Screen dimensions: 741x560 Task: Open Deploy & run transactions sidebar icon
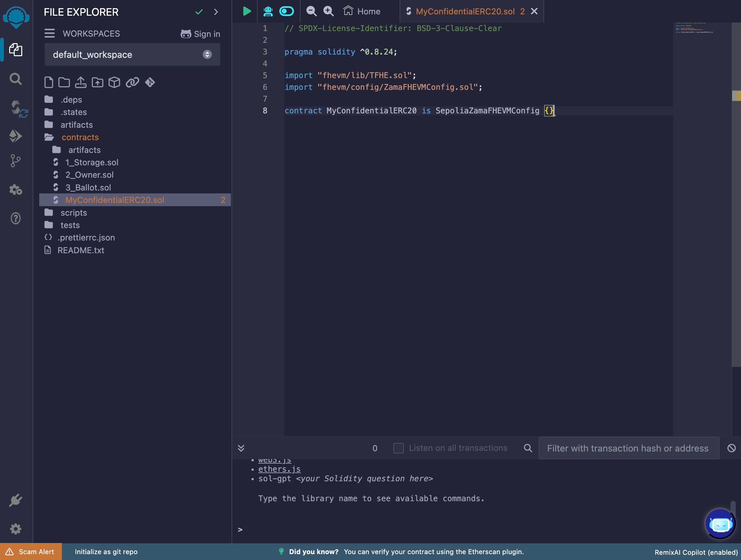click(x=15, y=136)
